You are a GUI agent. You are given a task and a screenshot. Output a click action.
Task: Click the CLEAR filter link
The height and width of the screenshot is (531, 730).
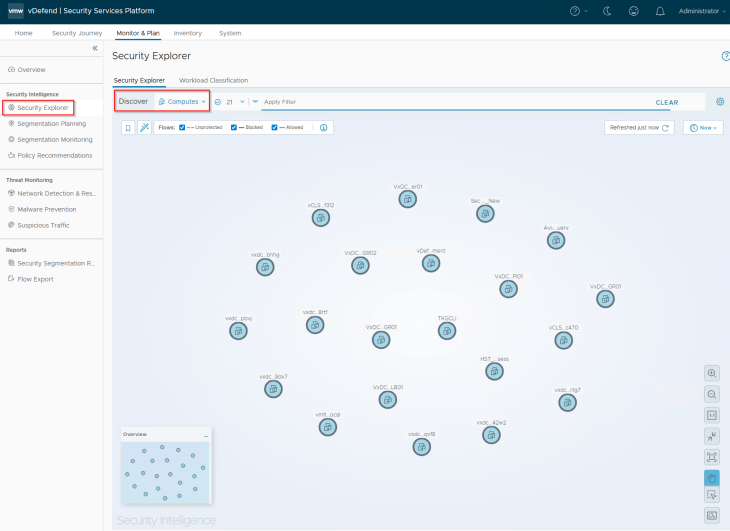click(x=666, y=102)
